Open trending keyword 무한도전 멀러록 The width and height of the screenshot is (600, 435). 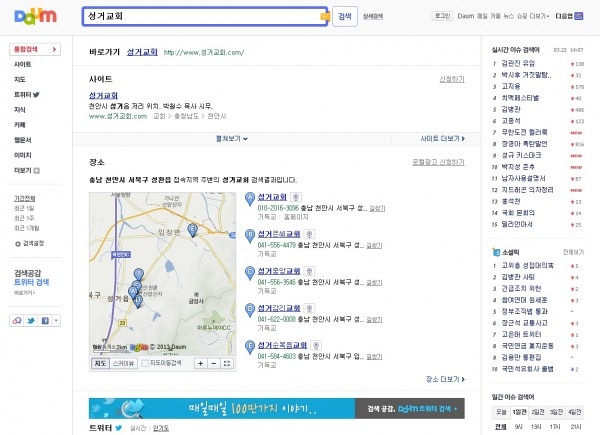click(524, 132)
